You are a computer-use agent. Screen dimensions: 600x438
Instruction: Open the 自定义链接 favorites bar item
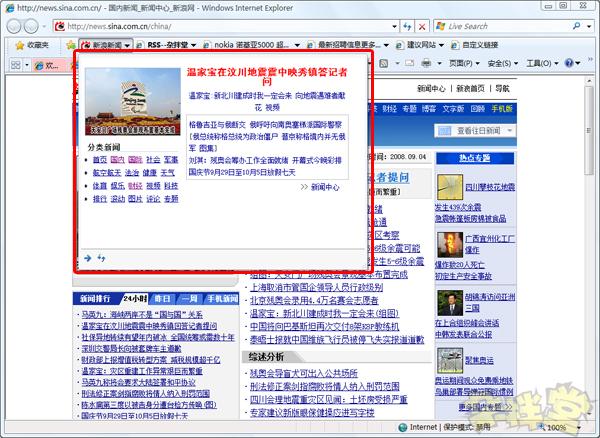(475, 45)
